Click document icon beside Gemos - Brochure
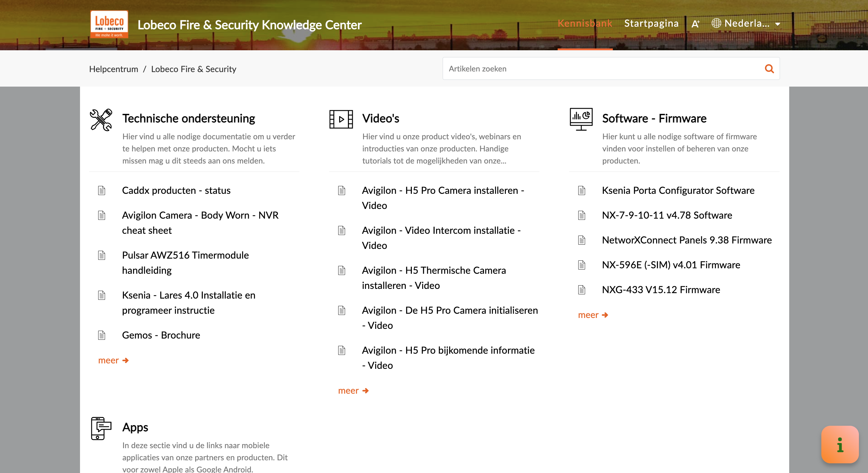The height and width of the screenshot is (473, 868). pyautogui.click(x=102, y=335)
